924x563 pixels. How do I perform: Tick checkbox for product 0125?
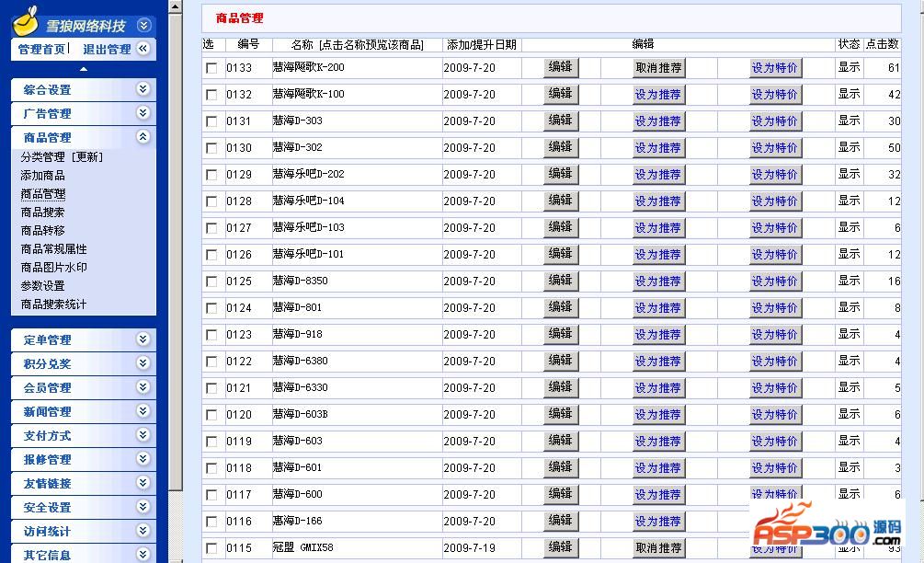pyautogui.click(x=211, y=281)
